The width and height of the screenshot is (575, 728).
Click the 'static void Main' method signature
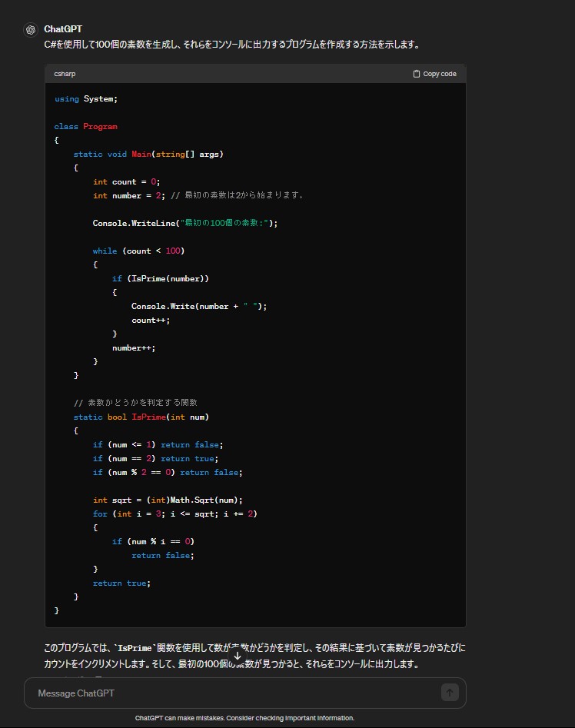[x=148, y=154]
